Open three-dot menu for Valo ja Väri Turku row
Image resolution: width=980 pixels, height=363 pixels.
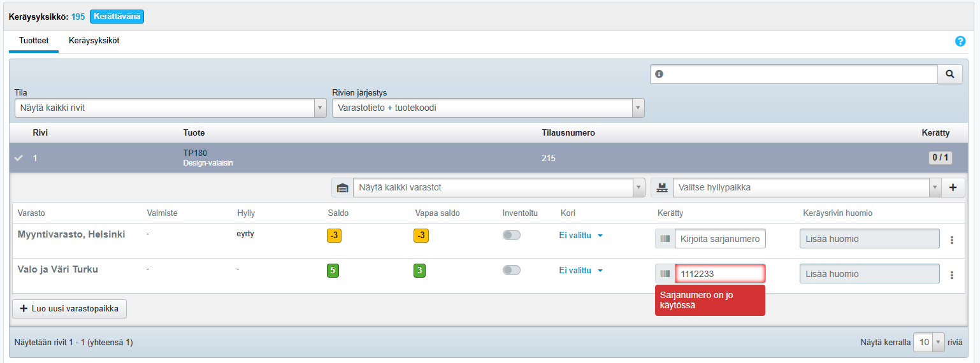pyautogui.click(x=952, y=275)
